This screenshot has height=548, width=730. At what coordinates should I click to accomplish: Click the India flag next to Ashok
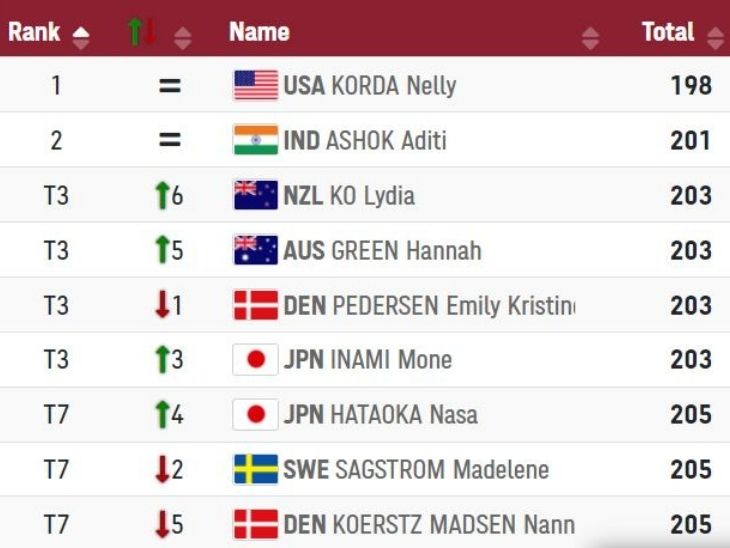pos(255,140)
